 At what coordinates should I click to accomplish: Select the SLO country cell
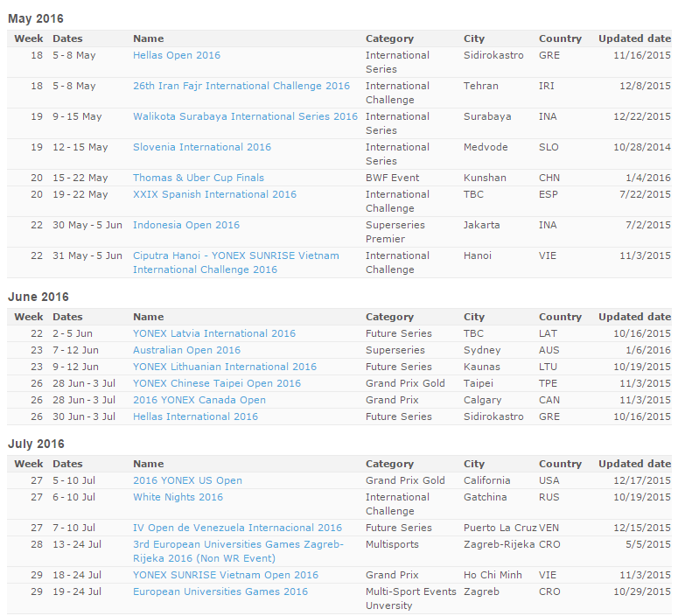[549, 147]
